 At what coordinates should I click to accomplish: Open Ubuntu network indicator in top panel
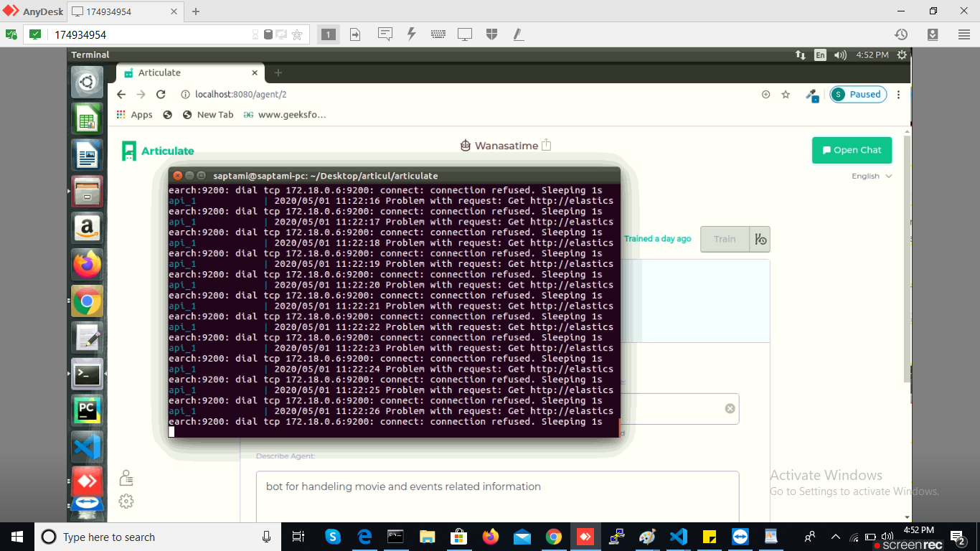point(801,55)
